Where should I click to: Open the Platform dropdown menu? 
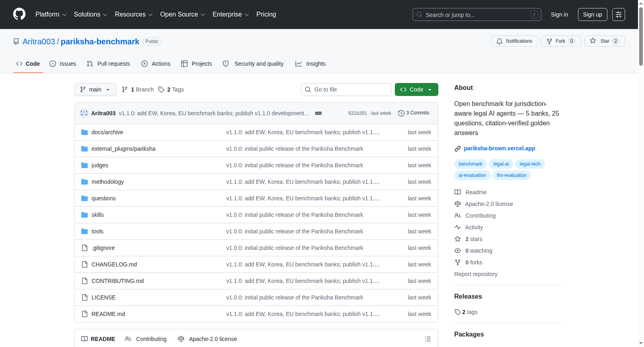click(x=51, y=15)
